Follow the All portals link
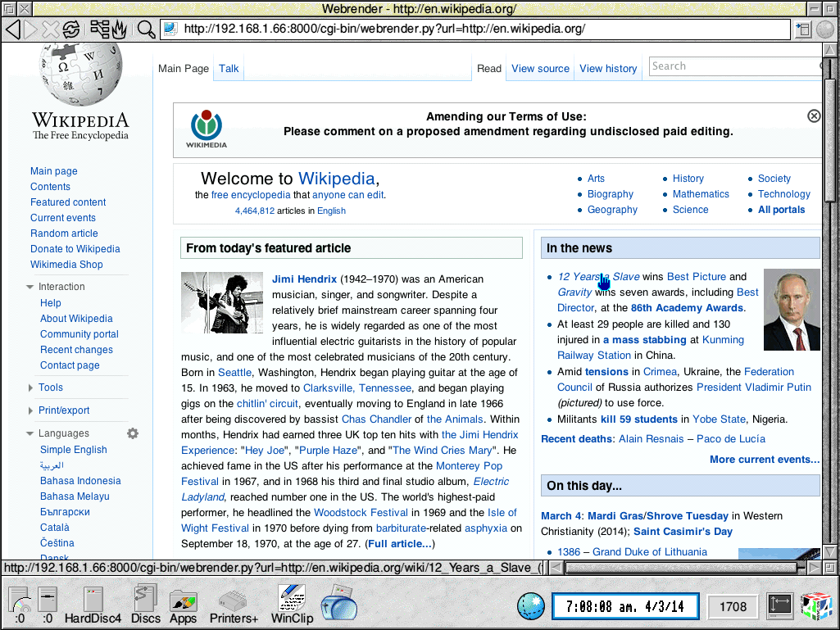 781,210
